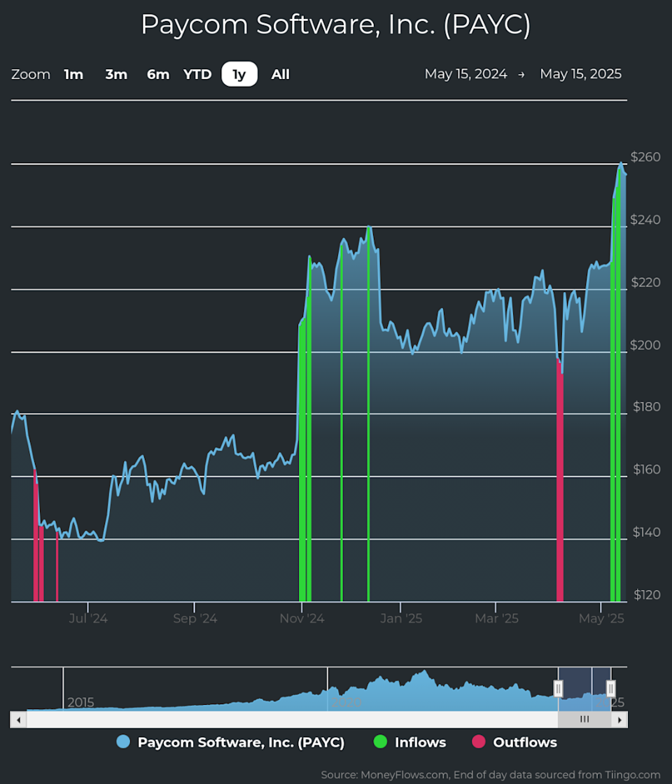Edit start date May 15, 2024
The image size is (672, 784).
coord(466,74)
